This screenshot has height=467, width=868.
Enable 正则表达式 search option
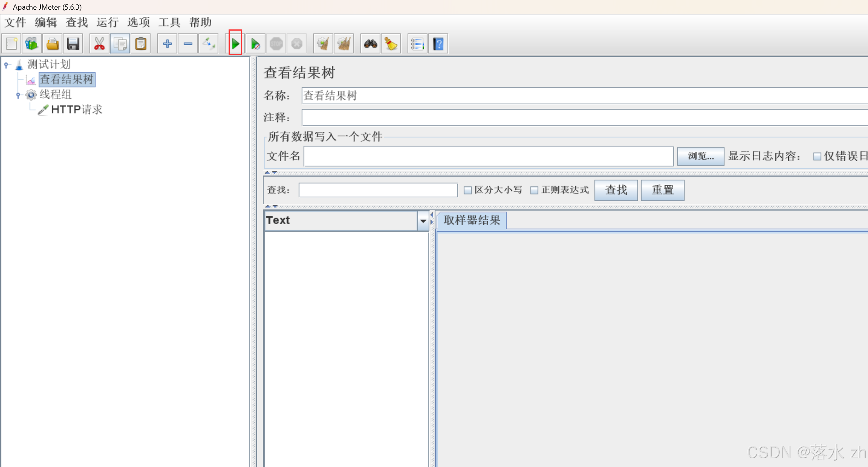coord(534,190)
